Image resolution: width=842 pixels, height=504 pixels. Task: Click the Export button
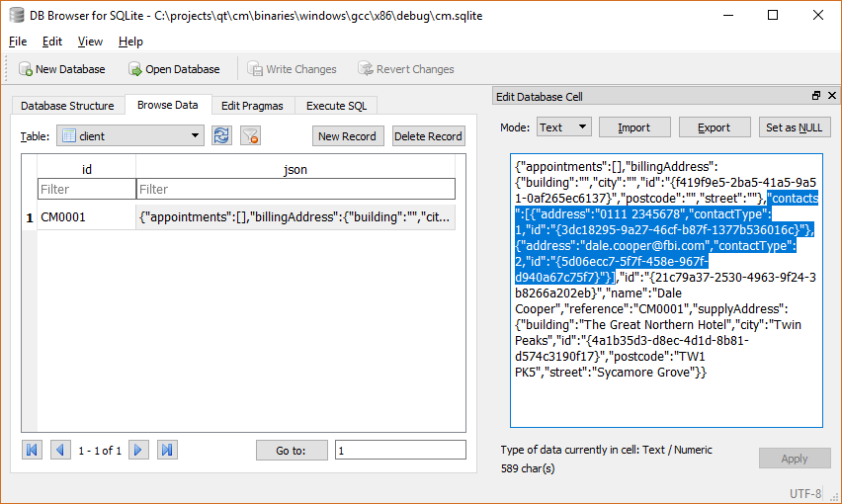click(x=714, y=127)
